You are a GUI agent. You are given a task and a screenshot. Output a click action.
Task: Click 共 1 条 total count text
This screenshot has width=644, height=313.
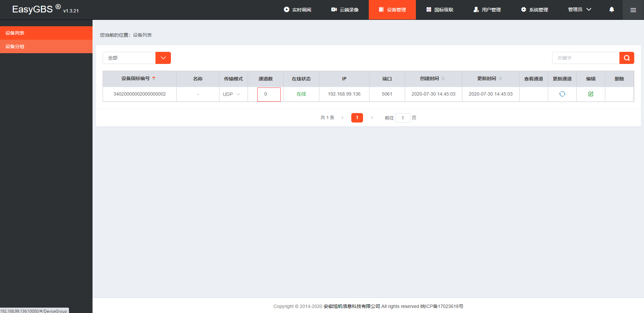coord(327,118)
